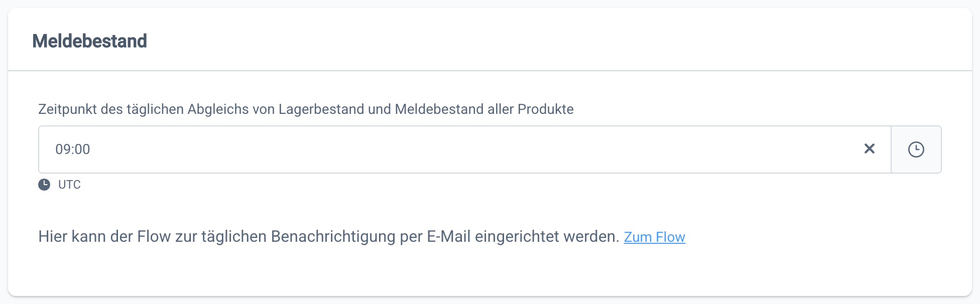
Task: Click the sentence starting with Hier kann
Action: pos(328,237)
